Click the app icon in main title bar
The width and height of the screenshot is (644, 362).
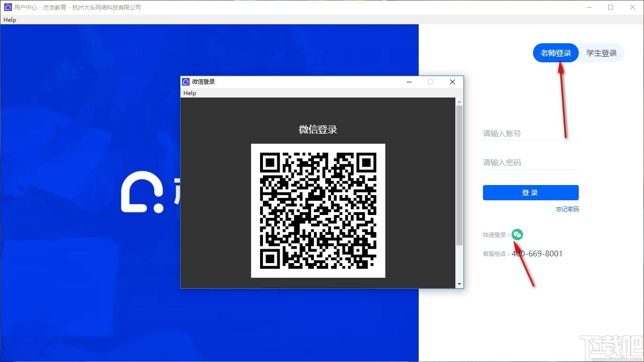pyautogui.click(x=8, y=7)
